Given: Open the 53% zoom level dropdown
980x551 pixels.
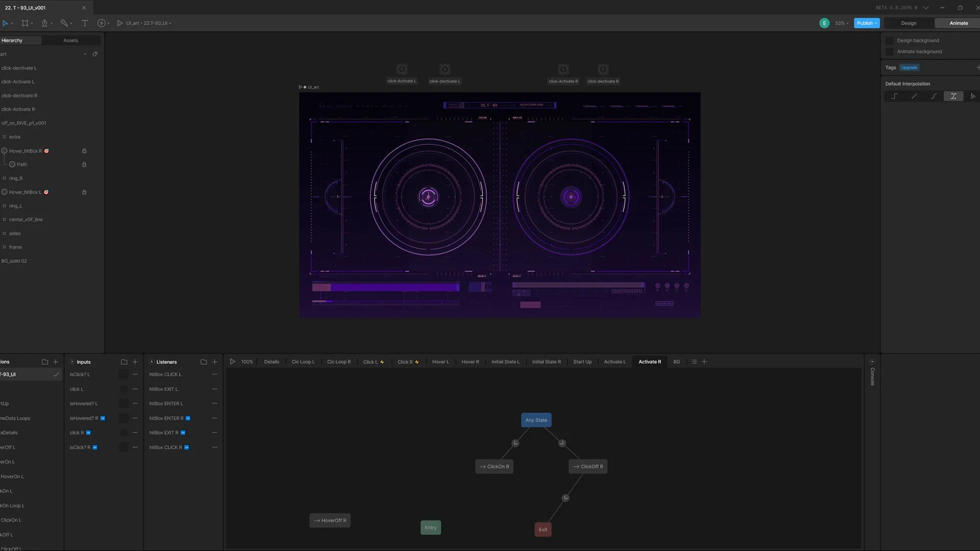Looking at the screenshot, I should click(x=842, y=23).
